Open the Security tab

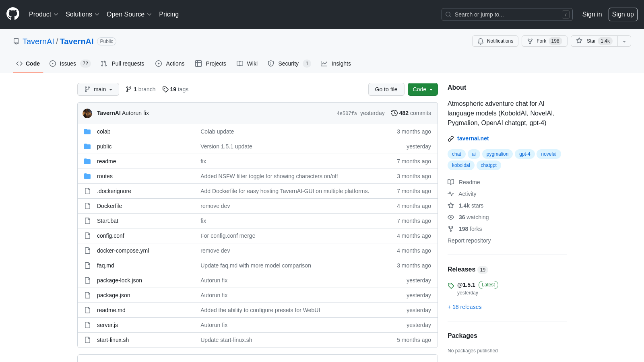(289, 64)
